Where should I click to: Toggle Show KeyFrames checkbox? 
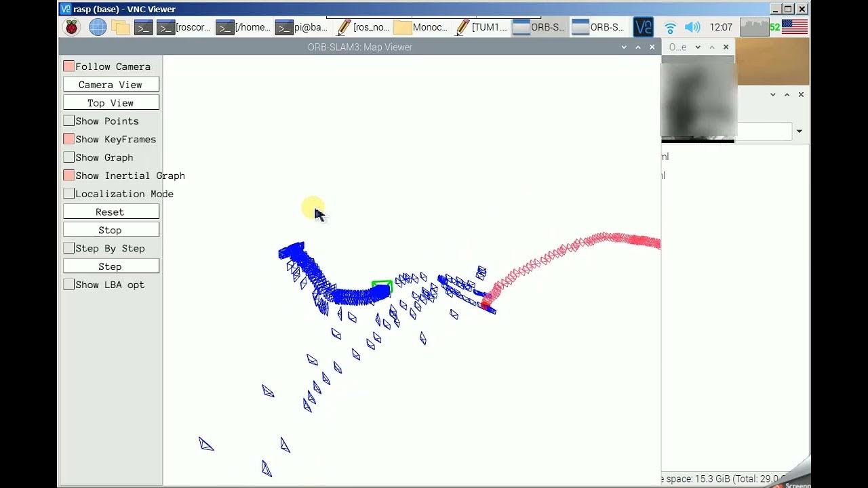[69, 139]
